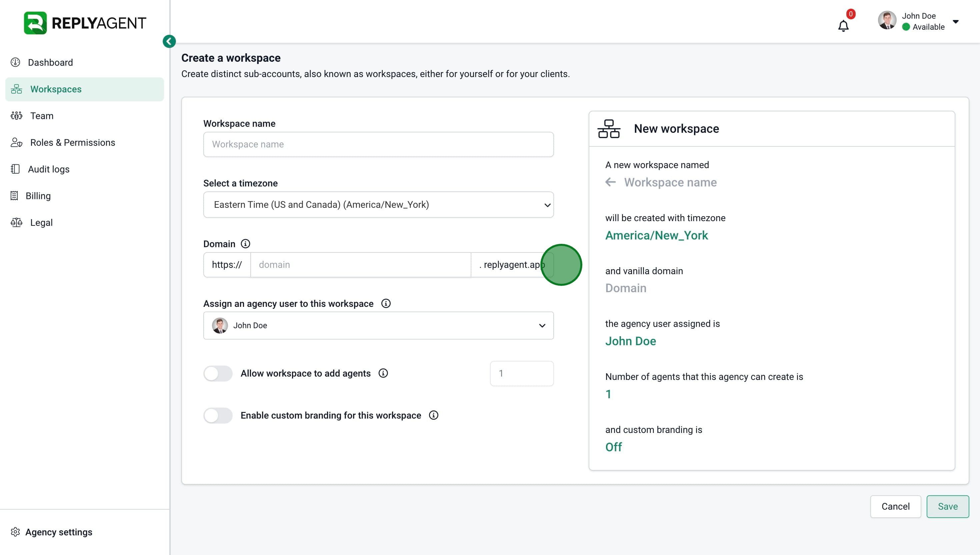
Task: Click the Domain info icon
Action: (x=245, y=243)
